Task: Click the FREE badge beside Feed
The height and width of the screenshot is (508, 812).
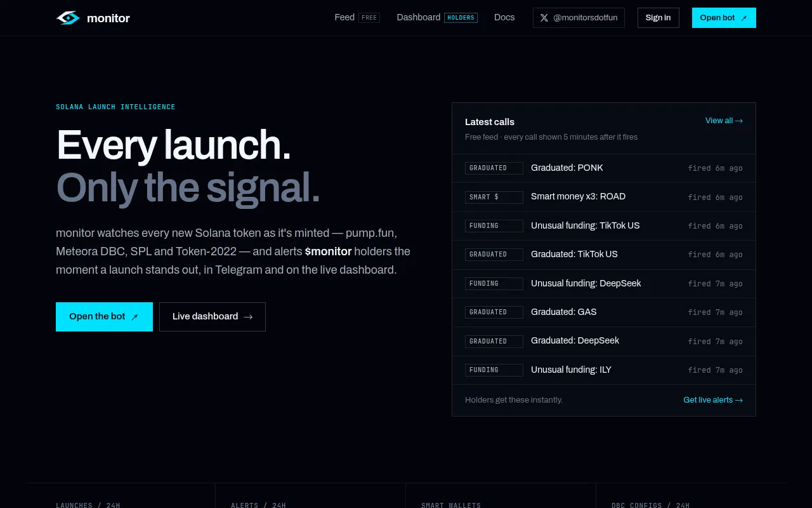Action: (x=369, y=18)
